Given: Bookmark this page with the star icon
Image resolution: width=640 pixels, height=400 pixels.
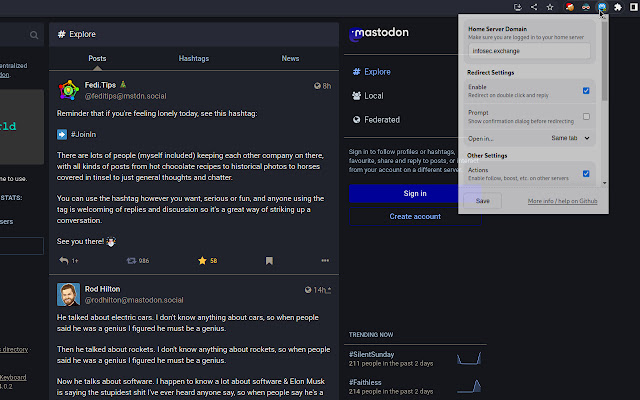Looking at the screenshot, I should [550, 7].
